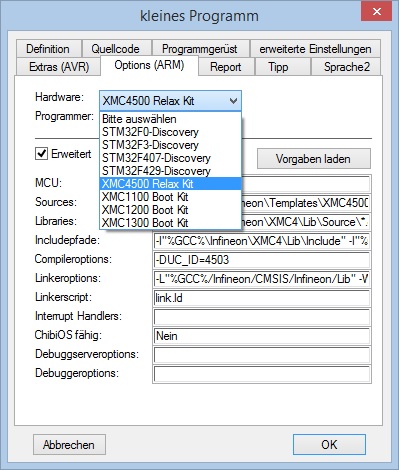The image size is (399, 470).
Task: Close the kleines Programm window
Action: point(376,11)
